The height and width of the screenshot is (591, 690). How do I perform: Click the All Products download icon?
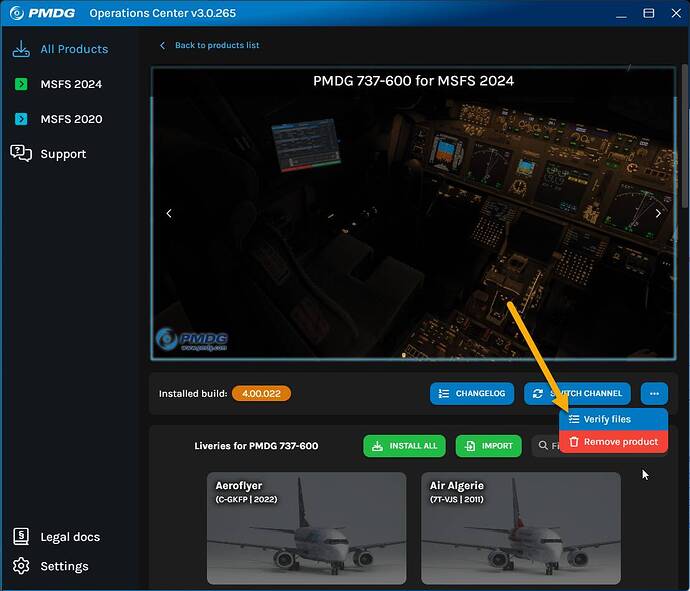click(21, 49)
